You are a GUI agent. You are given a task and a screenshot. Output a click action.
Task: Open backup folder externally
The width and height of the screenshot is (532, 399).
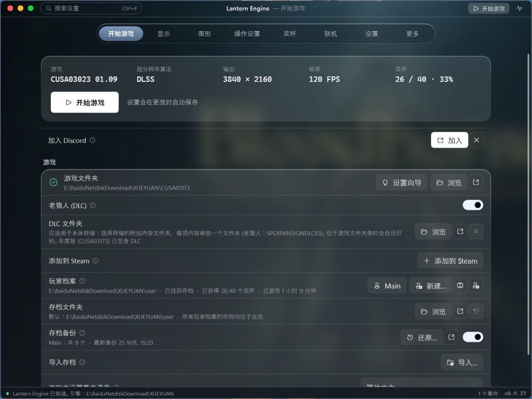(451, 337)
